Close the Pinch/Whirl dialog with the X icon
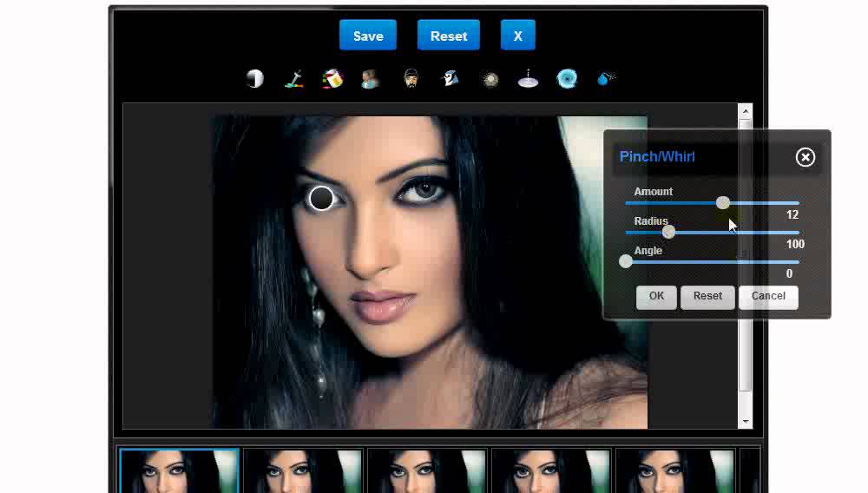Image resolution: width=868 pixels, height=493 pixels. (806, 158)
